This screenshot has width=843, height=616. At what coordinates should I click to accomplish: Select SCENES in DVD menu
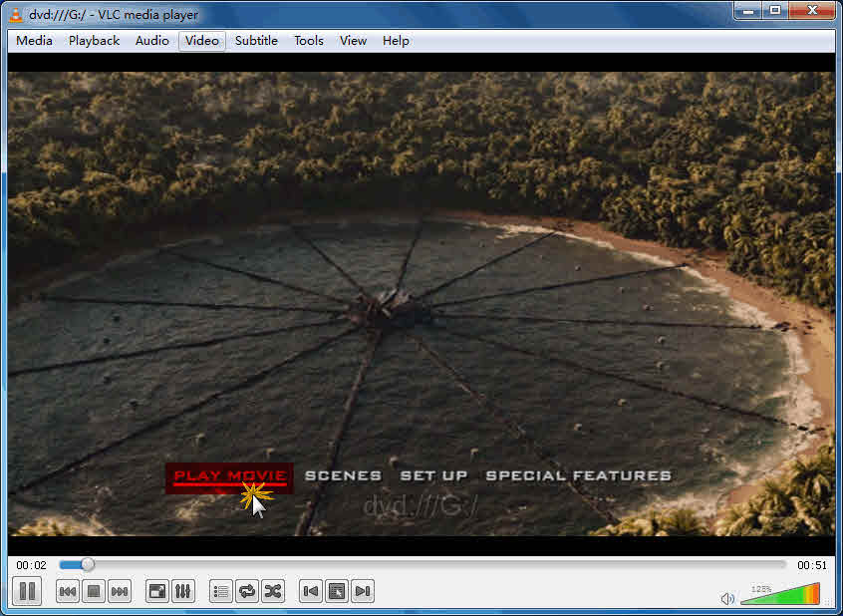(343, 475)
